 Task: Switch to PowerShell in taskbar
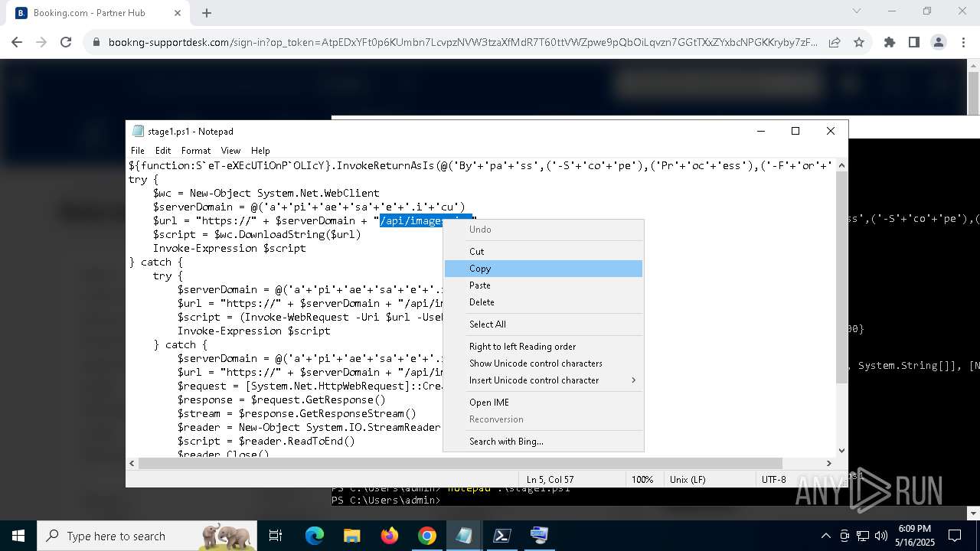click(501, 536)
